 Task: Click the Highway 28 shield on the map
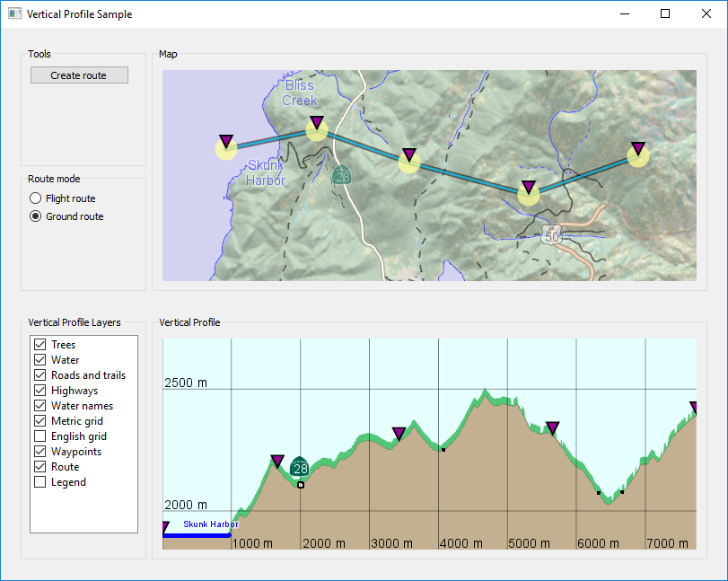[x=341, y=175]
